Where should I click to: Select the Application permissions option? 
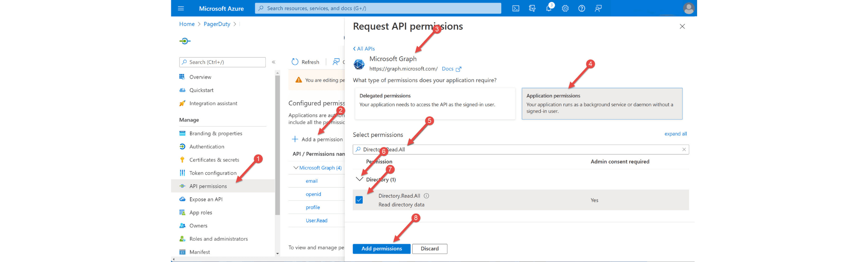point(602,103)
